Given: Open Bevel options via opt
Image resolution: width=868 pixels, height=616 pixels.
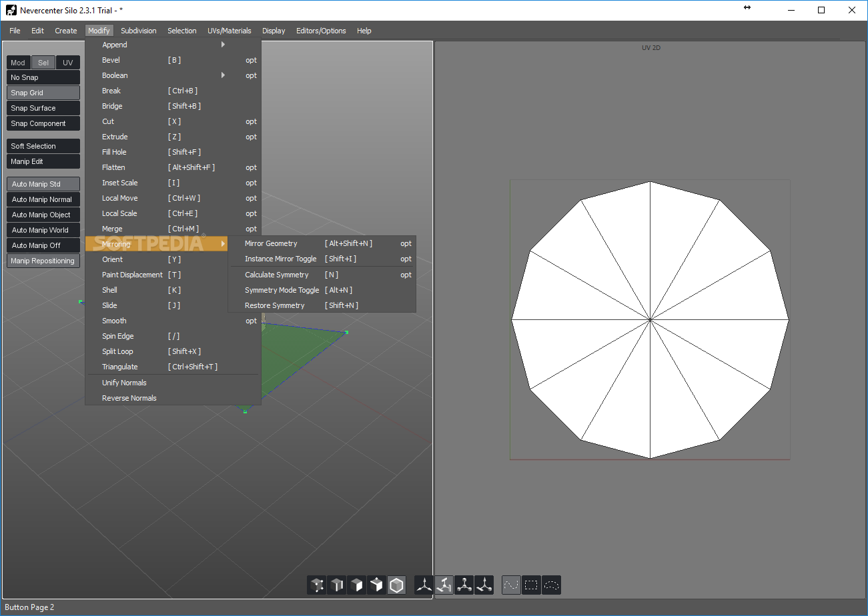Looking at the screenshot, I should [251, 60].
